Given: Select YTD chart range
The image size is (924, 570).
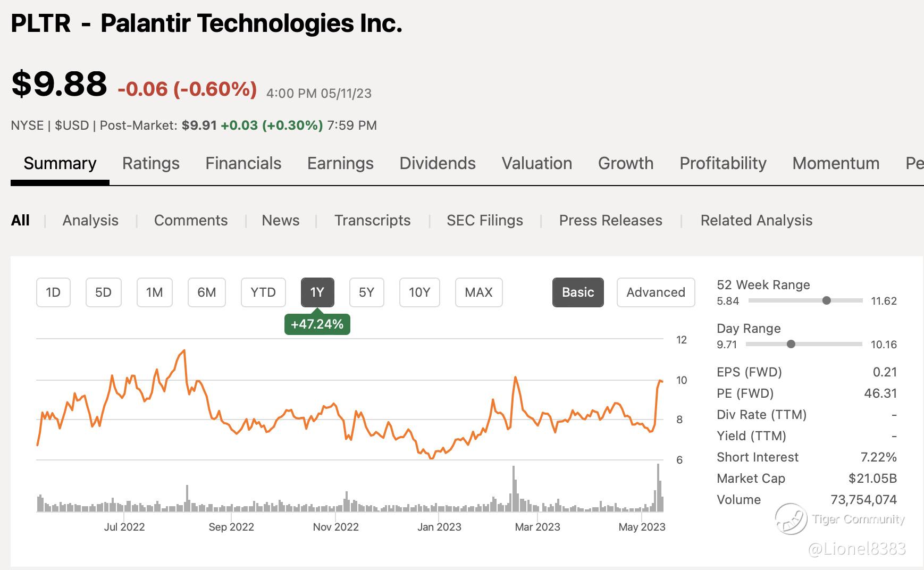Looking at the screenshot, I should pos(263,292).
